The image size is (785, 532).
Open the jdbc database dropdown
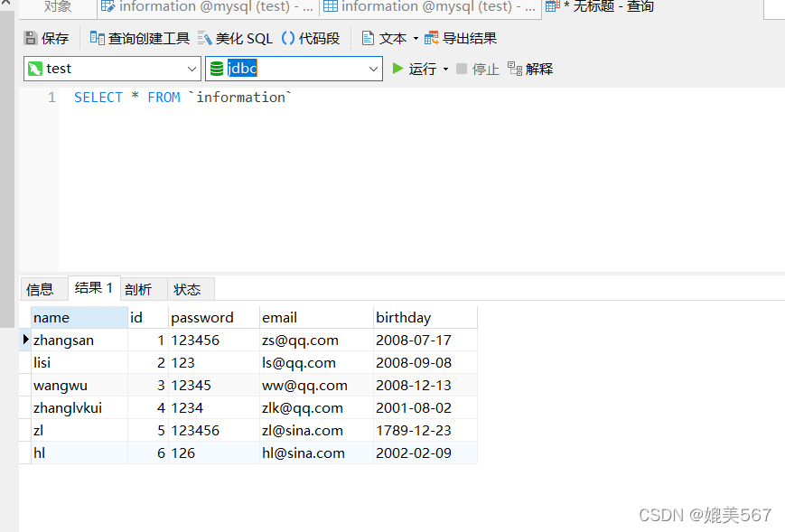click(373, 68)
